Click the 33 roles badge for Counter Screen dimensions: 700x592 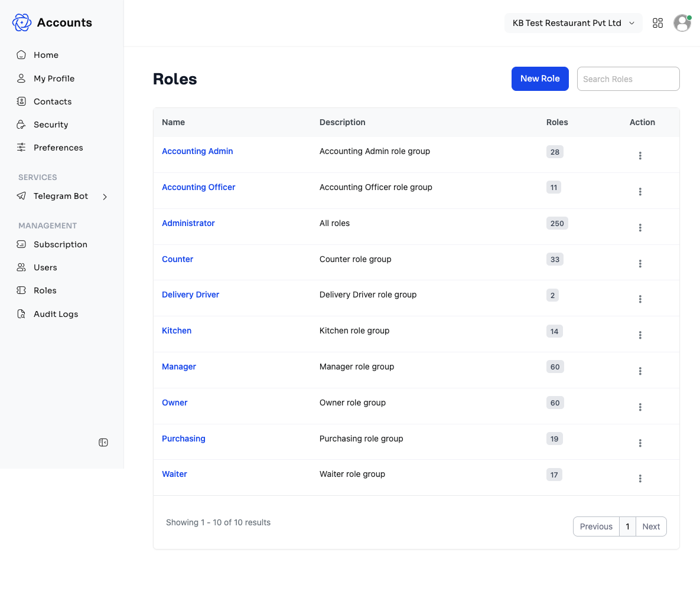click(555, 259)
